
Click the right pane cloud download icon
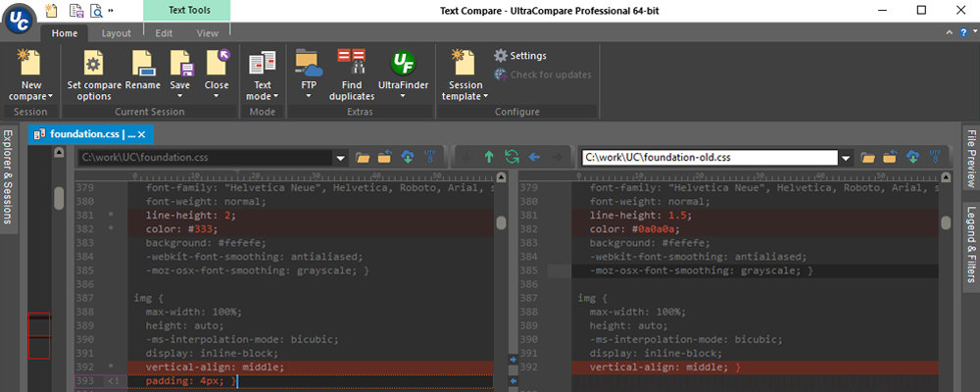(x=913, y=157)
